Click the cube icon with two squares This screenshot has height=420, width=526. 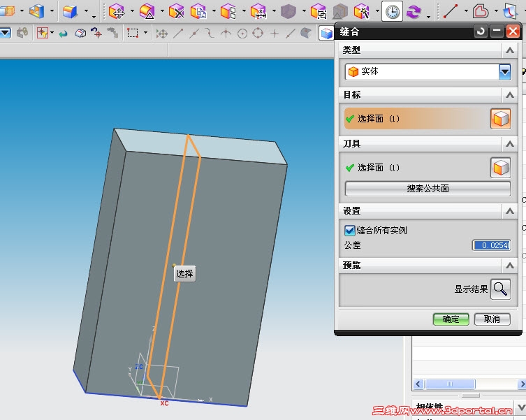(x=228, y=11)
